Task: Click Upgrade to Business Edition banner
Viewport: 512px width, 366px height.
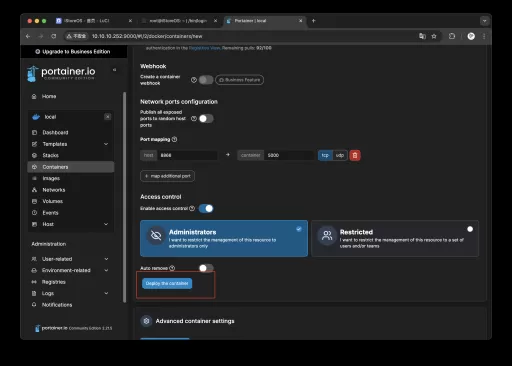Action: pyautogui.click(x=73, y=52)
